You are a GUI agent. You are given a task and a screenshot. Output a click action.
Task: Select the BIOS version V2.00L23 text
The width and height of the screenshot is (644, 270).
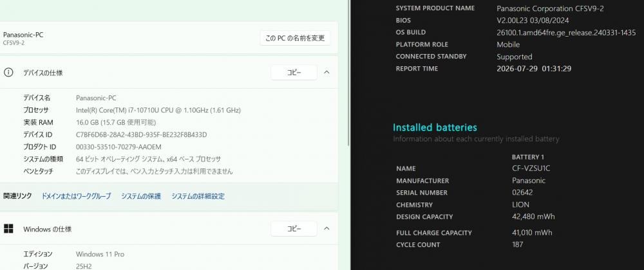click(533, 20)
